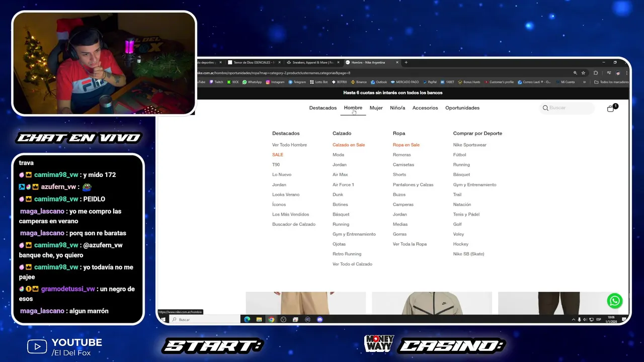Open the Telegram bookmark
644x362 pixels.
297,82
